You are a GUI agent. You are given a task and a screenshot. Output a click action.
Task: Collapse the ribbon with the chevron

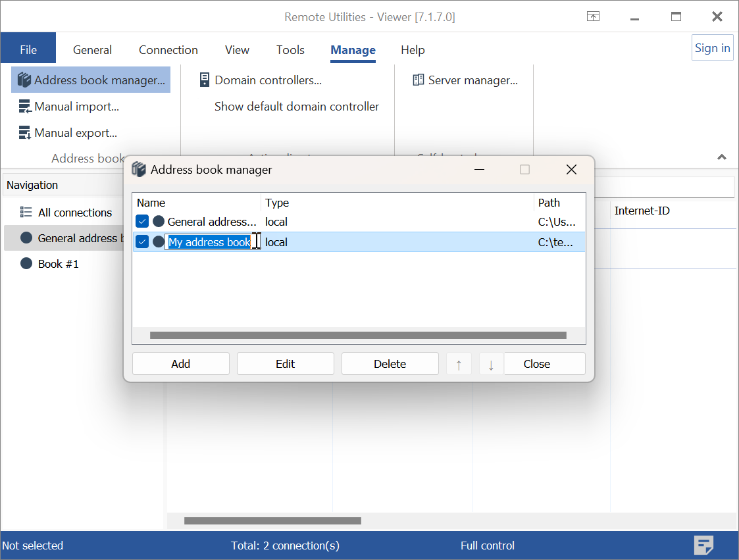pos(722,157)
